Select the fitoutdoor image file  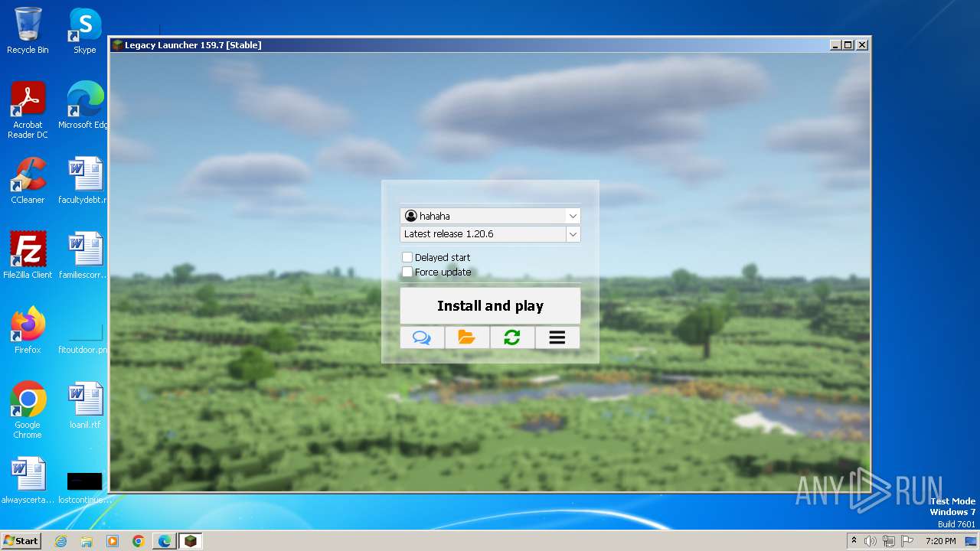[85, 337]
